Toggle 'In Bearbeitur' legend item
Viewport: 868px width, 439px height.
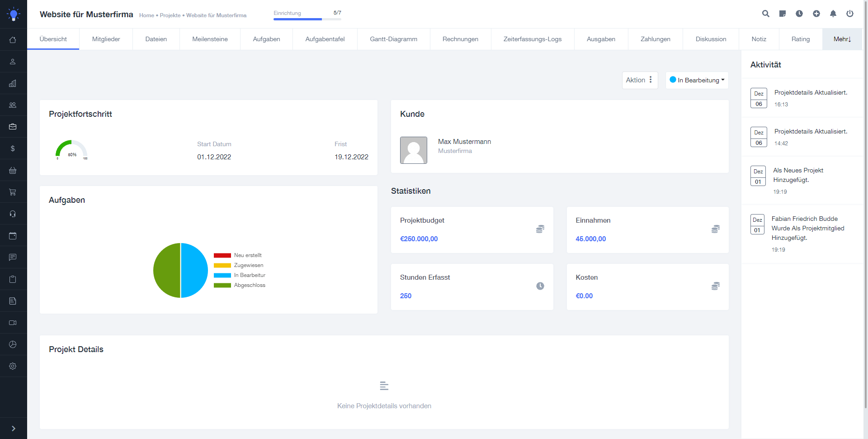pos(240,275)
